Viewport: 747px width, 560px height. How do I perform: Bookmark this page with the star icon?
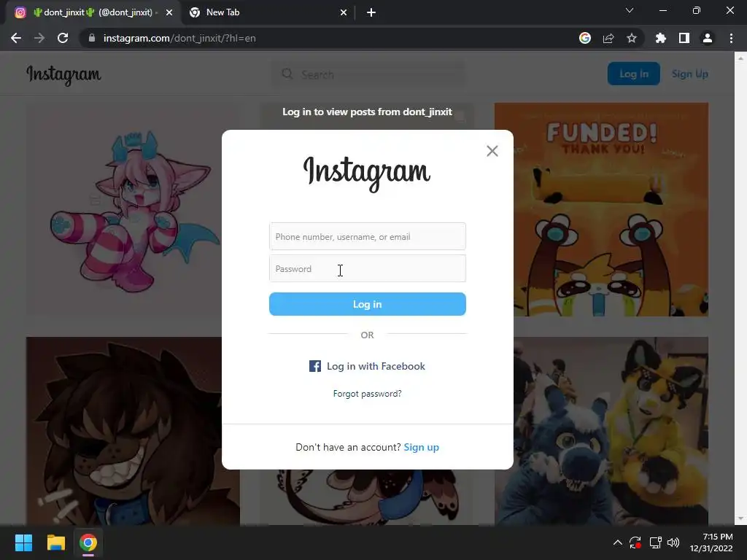(632, 38)
